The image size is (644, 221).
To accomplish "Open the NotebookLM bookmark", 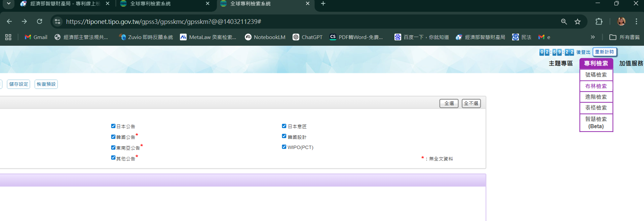I will click(x=265, y=37).
